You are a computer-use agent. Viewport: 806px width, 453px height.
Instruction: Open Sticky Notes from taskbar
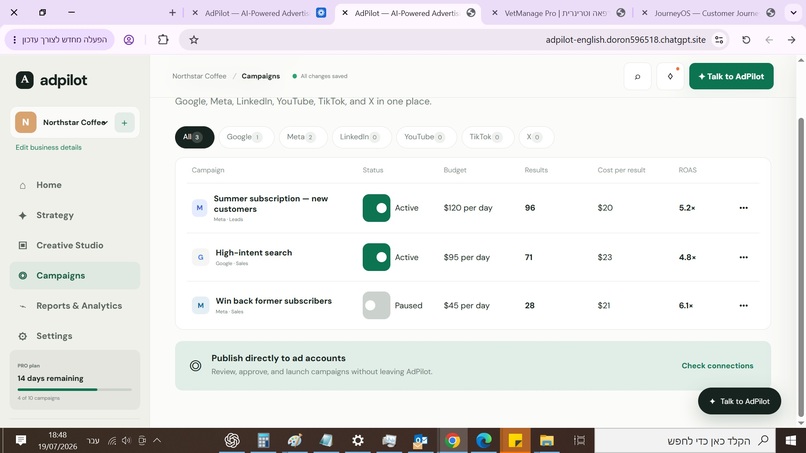pyautogui.click(x=515, y=441)
